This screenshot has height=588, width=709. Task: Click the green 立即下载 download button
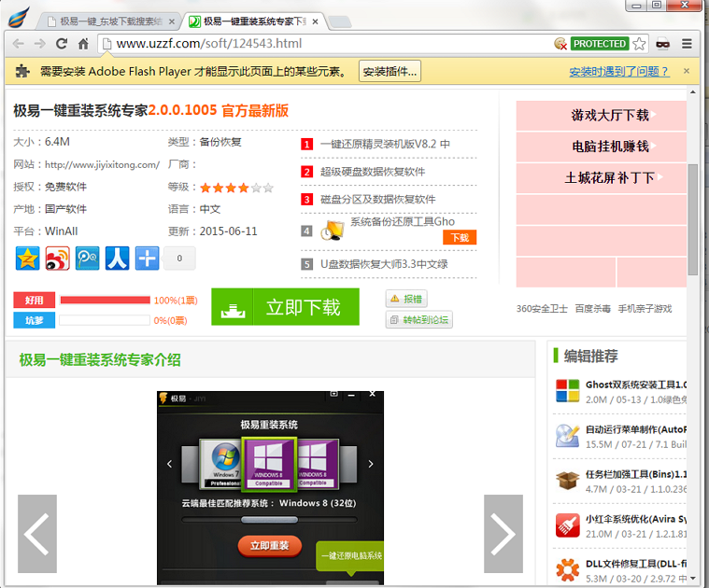(x=285, y=307)
